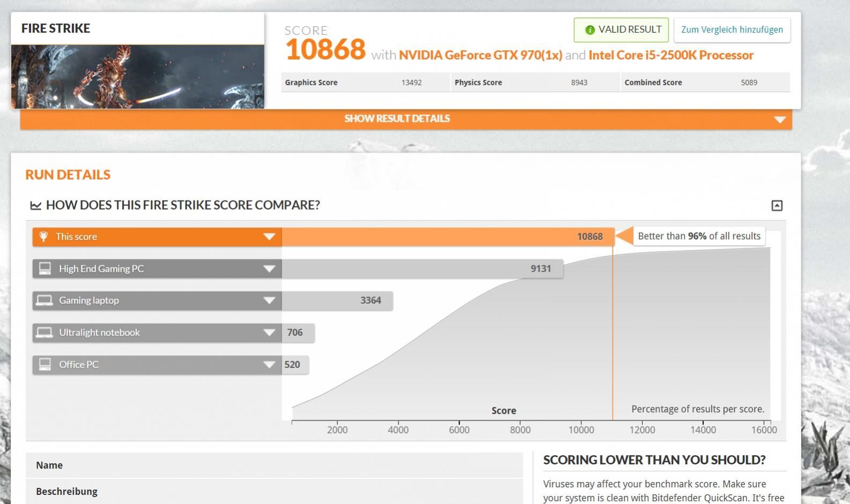
Task: Click the desktop icon for High End Gaming PC
Action: point(45,268)
